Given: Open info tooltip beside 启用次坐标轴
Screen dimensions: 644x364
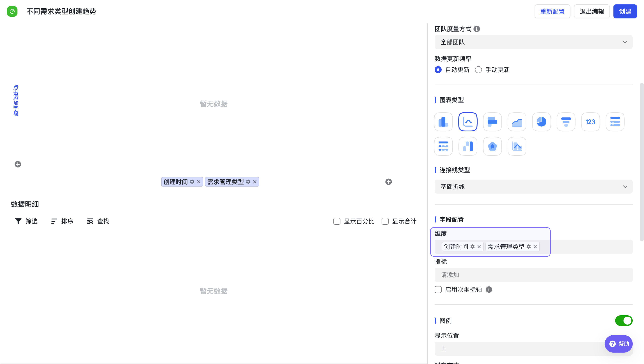Looking at the screenshot, I should [489, 290].
